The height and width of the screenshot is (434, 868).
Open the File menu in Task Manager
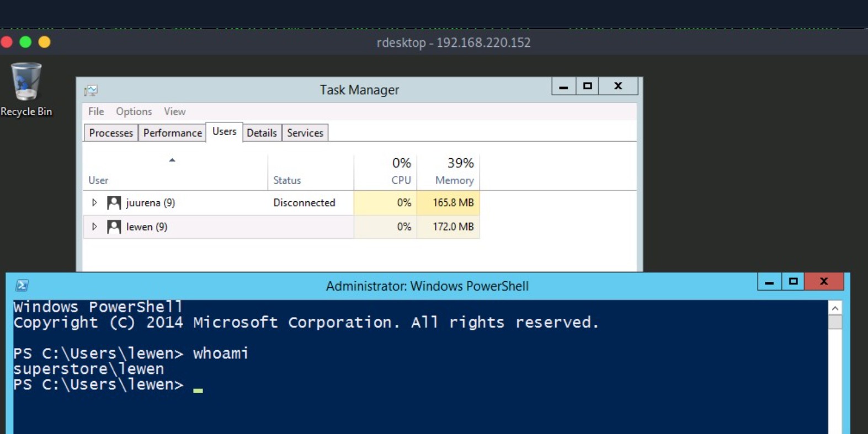coord(96,111)
